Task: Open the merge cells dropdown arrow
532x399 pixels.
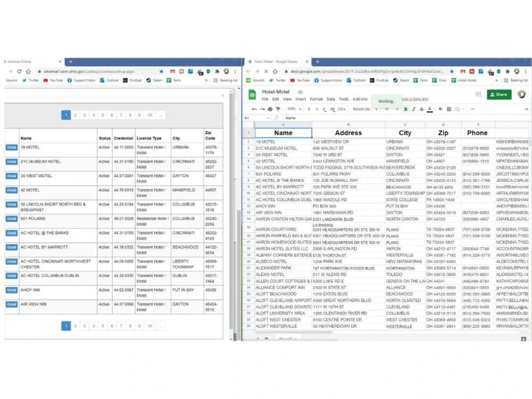Action: [463, 109]
